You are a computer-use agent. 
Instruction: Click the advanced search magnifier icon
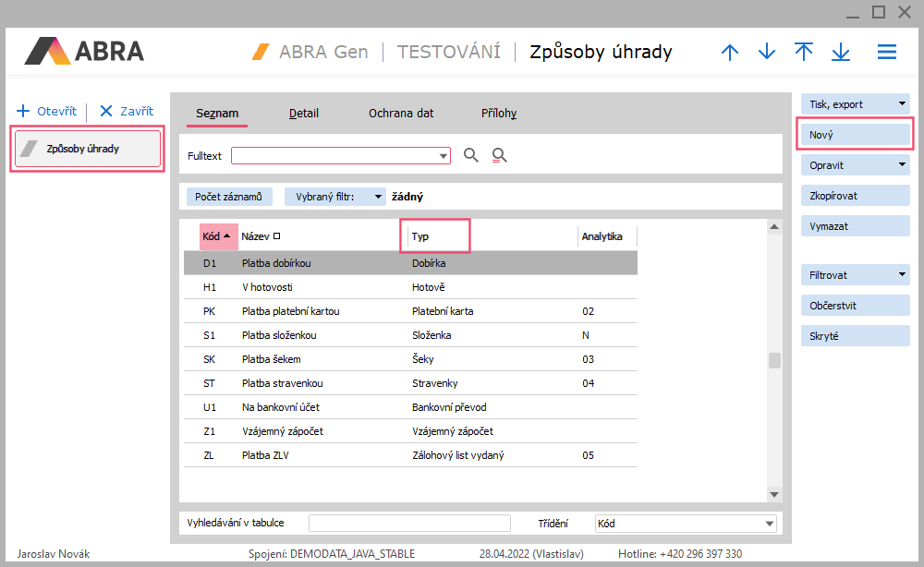click(500, 155)
